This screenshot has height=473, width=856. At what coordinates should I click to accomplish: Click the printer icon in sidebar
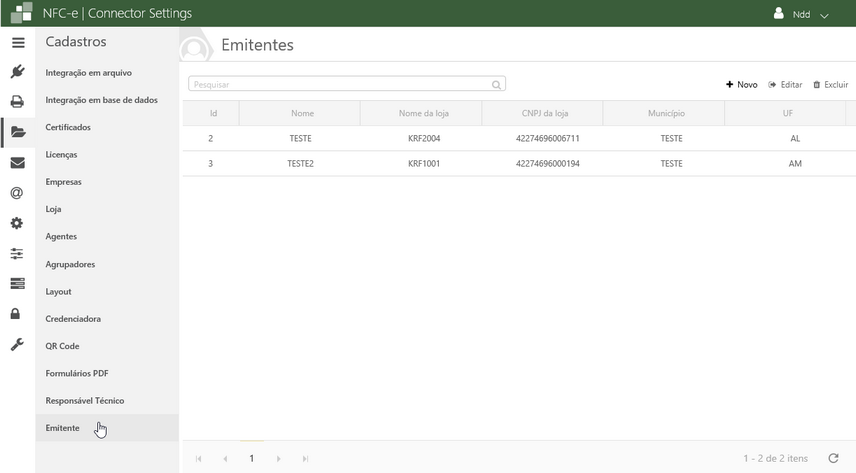point(17,102)
